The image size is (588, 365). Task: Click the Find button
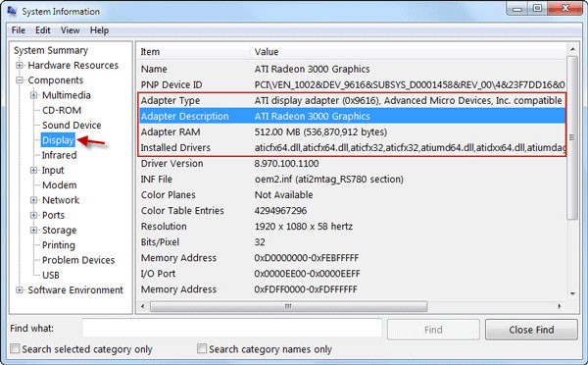[x=433, y=330]
